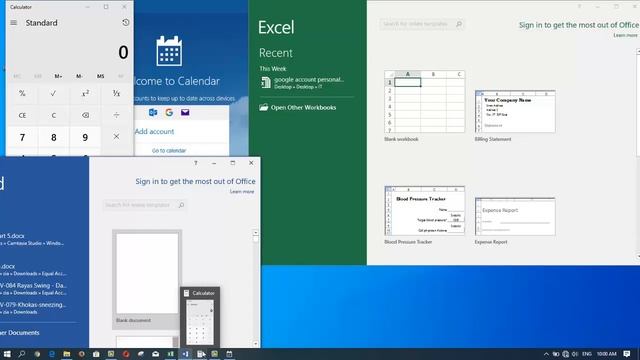Open the Calculator hamburger navigation menu
Image resolution: width=640 pixels, height=360 pixels.
pyautogui.click(x=13, y=23)
